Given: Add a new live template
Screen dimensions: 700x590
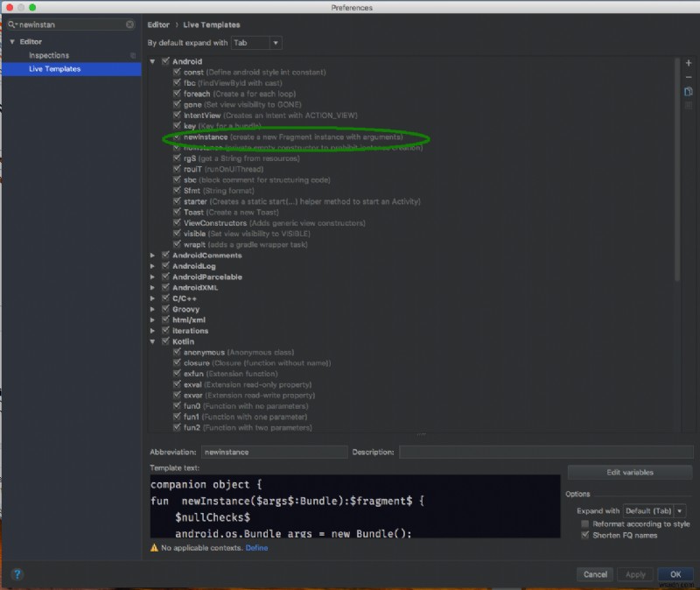Looking at the screenshot, I should pyautogui.click(x=689, y=63).
